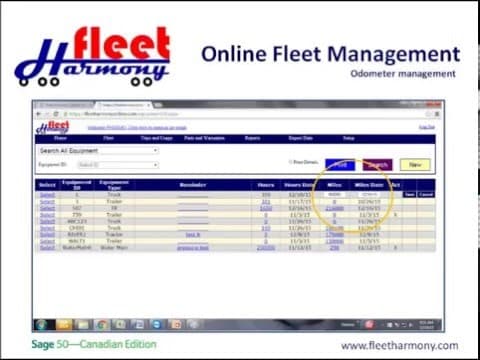Open the Chrome icon on the taskbar

pos(101,324)
